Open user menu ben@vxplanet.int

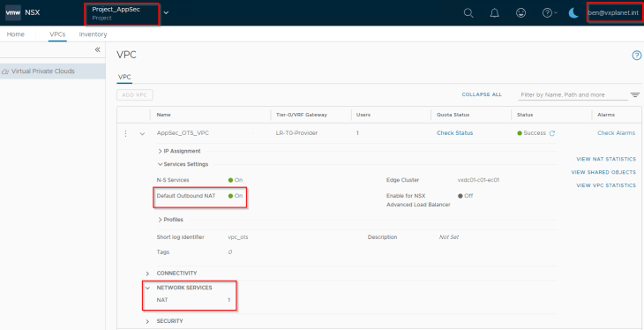[x=613, y=12]
